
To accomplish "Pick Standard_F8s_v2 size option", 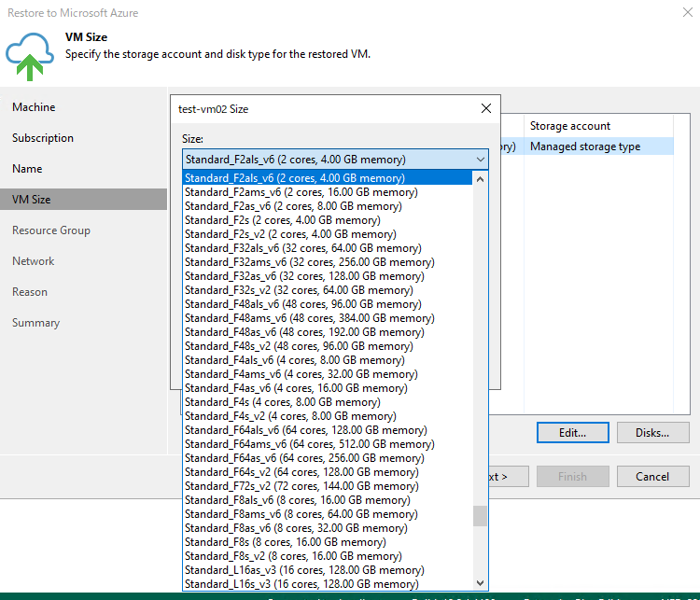I will pyautogui.click(x=328, y=556).
